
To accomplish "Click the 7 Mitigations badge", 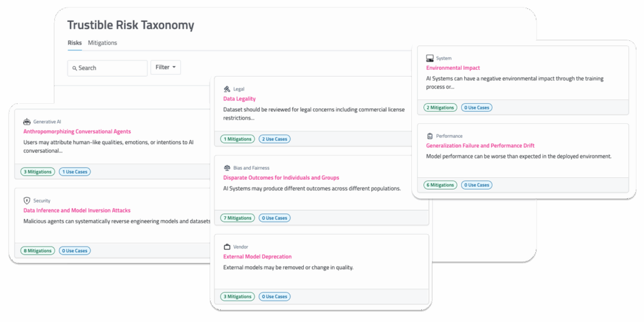I will [x=237, y=218].
